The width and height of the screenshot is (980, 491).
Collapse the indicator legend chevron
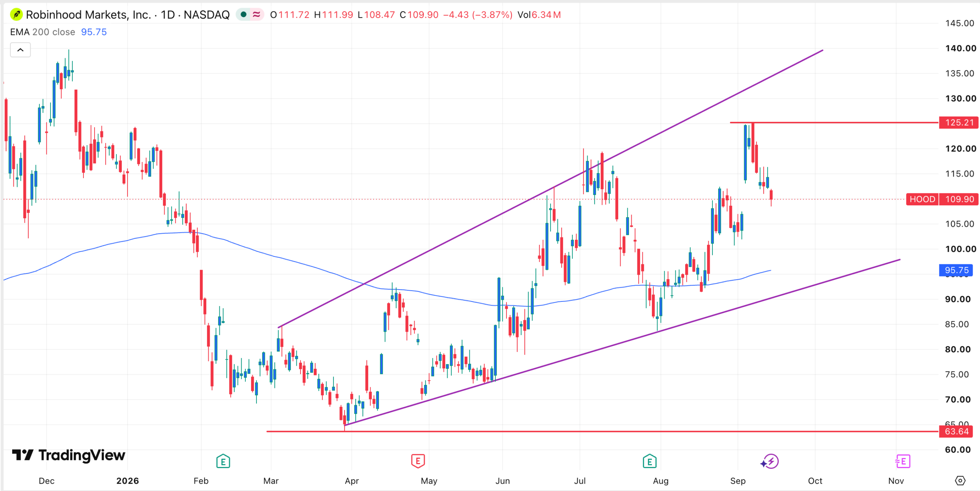[x=20, y=50]
